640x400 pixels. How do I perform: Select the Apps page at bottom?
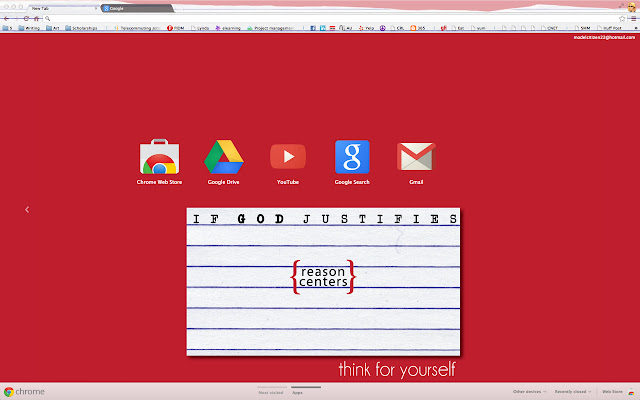click(x=298, y=393)
